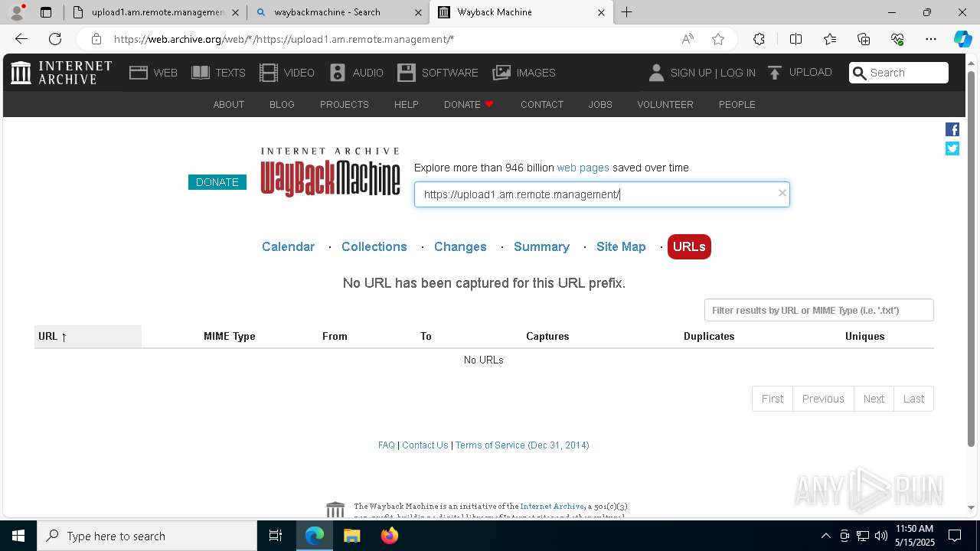Screen dimensions: 980x551
Task: Follow the 'web pages' link
Action: point(583,168)
